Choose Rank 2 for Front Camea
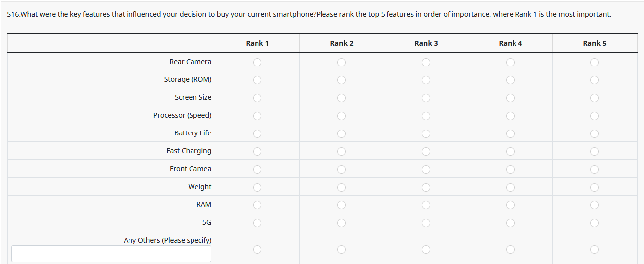 click(x=341, y=169)
